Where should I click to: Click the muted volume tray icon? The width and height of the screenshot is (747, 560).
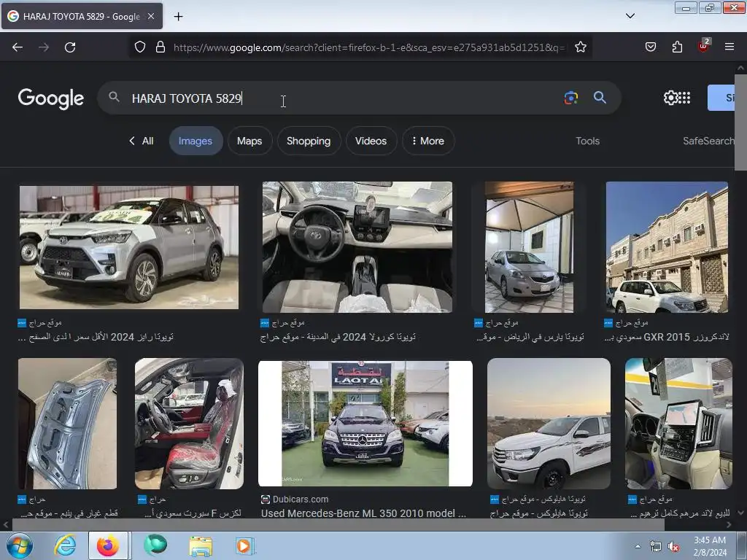click(673, 547)
